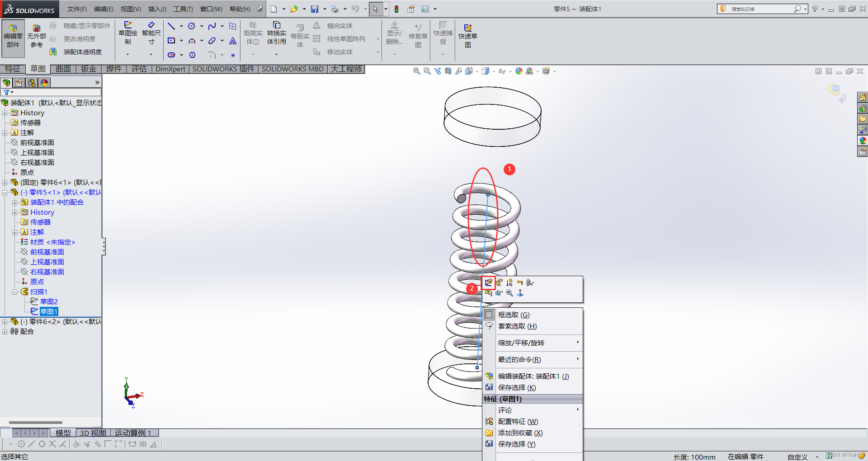Toggle the Hide/Show glasses icon in the context toolbar

[x=499, y=293]
